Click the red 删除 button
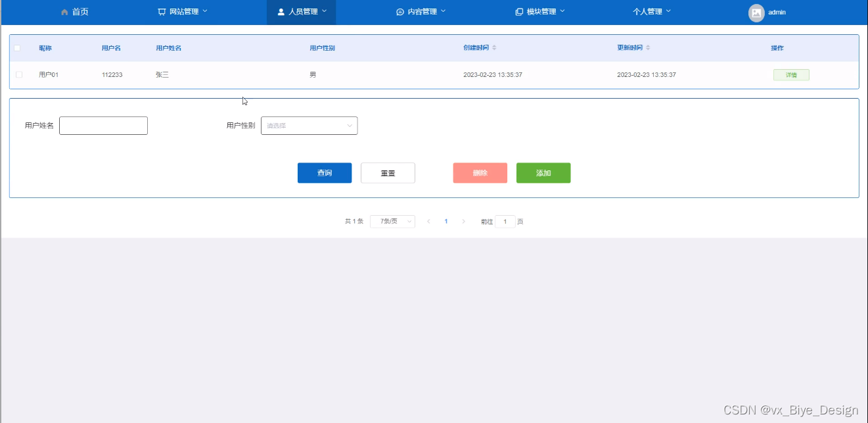 (x=480, y=173)
